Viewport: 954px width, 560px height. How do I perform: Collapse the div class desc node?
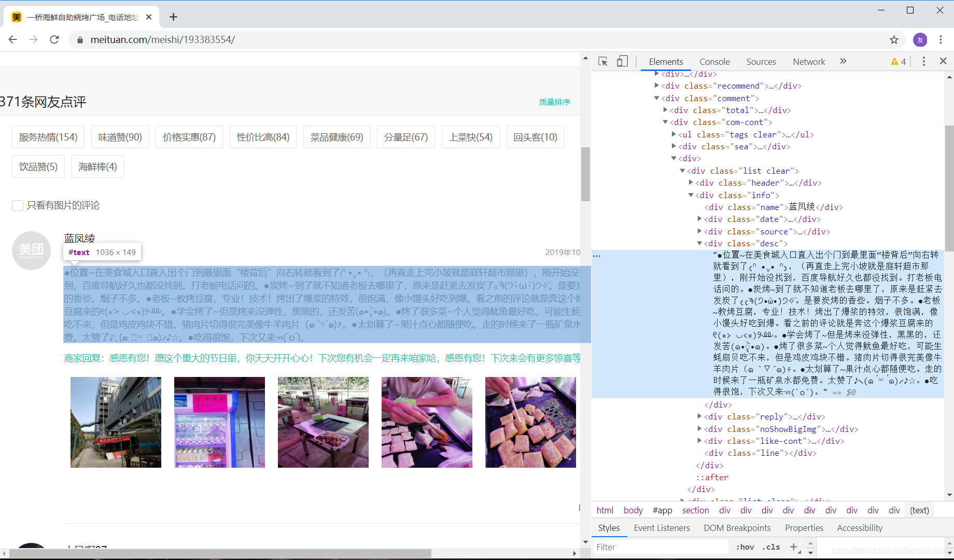coord(699,243)
